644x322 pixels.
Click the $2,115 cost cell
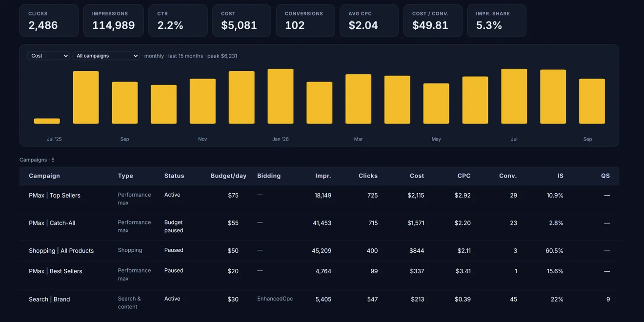pos(416,195)
